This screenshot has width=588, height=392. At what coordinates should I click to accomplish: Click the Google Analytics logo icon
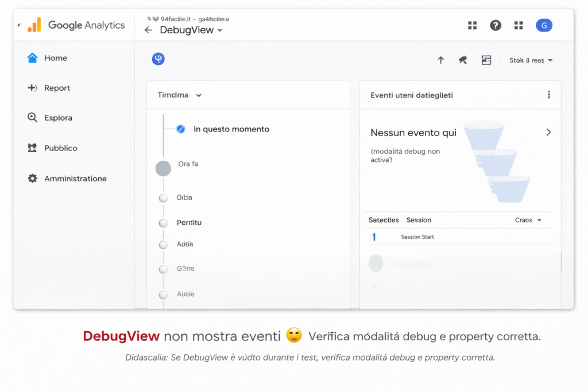pyautogui.click(x=34, y=25)
